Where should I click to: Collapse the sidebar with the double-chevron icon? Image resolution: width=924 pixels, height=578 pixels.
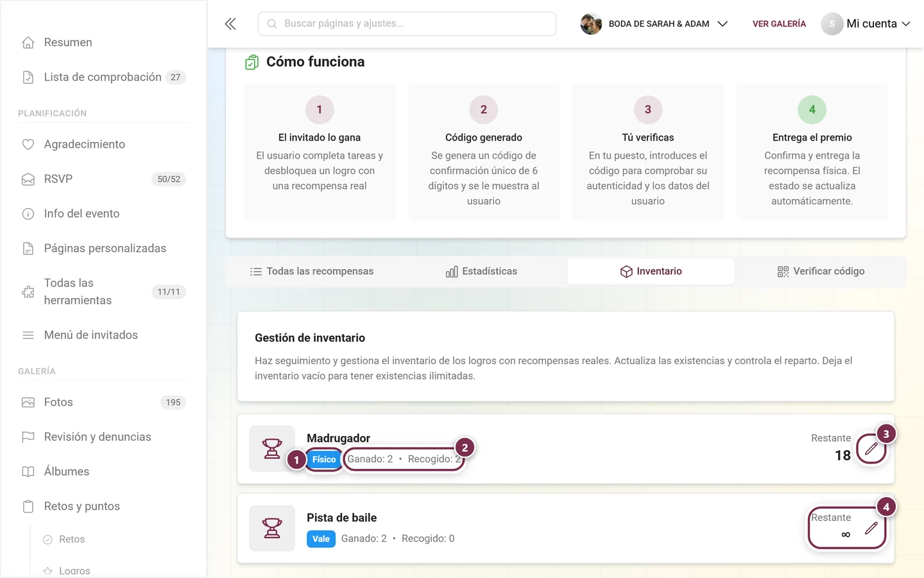click(x=230, y=24)
